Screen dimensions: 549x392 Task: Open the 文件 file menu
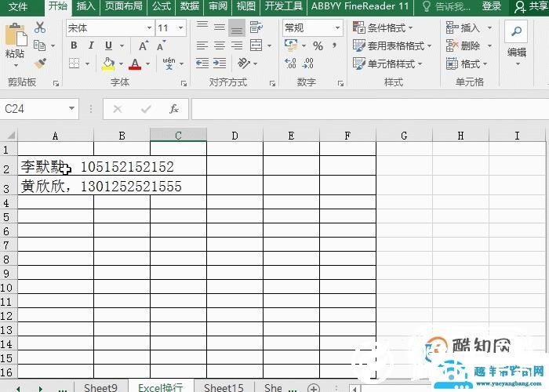tap(18, 6)
